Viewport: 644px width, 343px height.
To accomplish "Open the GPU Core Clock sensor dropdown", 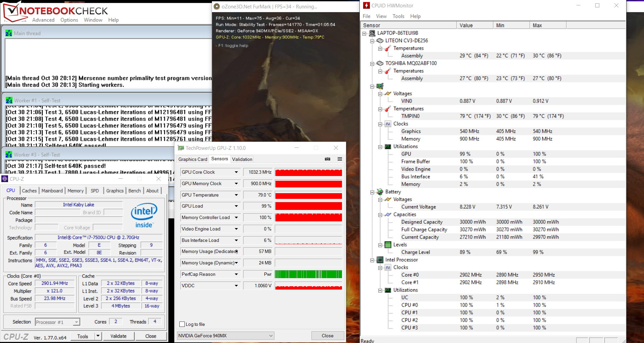I will pos(236,172).
